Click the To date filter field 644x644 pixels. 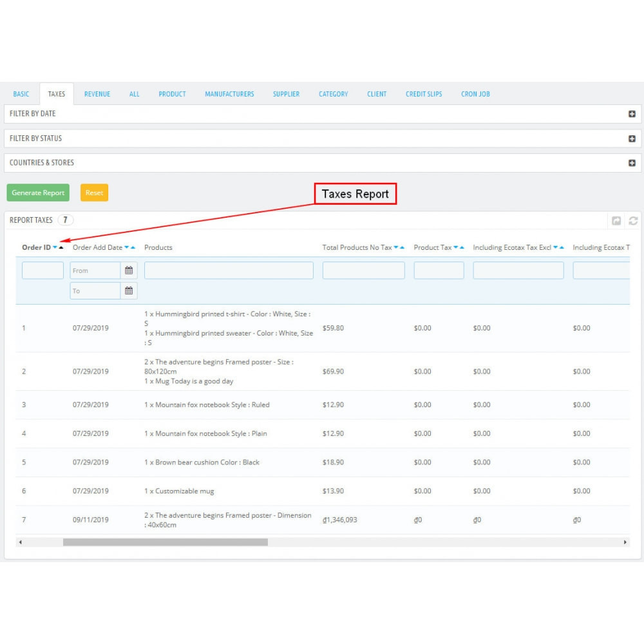(x=95, y=291)
